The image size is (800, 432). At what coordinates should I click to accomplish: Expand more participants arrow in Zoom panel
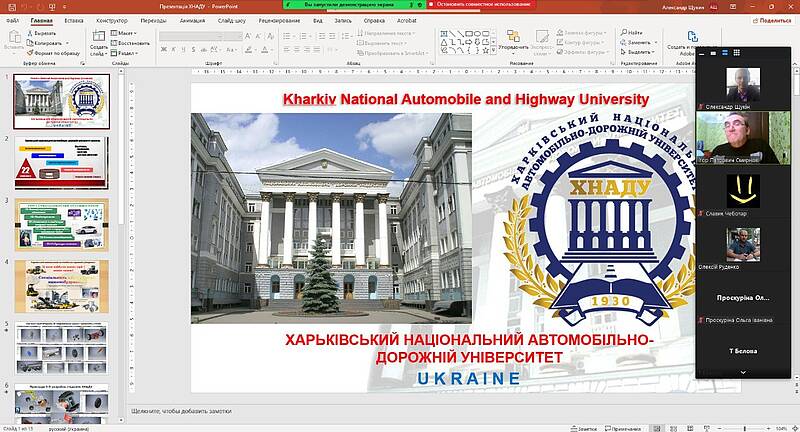tap(743, 372)
